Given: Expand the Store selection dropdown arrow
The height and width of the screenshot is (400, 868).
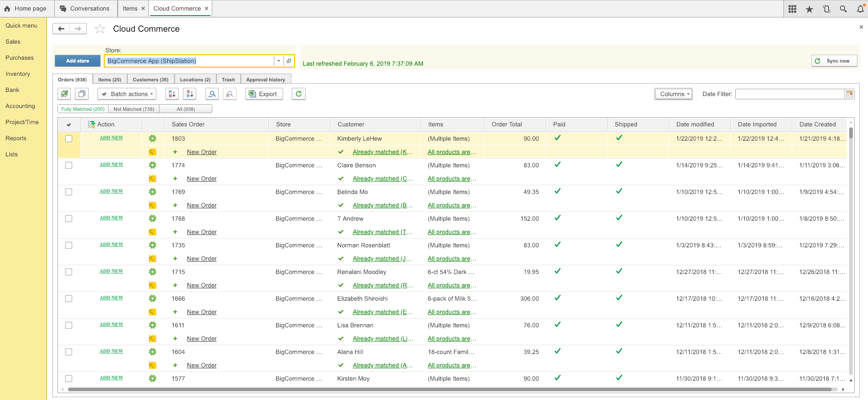Looking at the screenshot, I should tap(278, 61).
